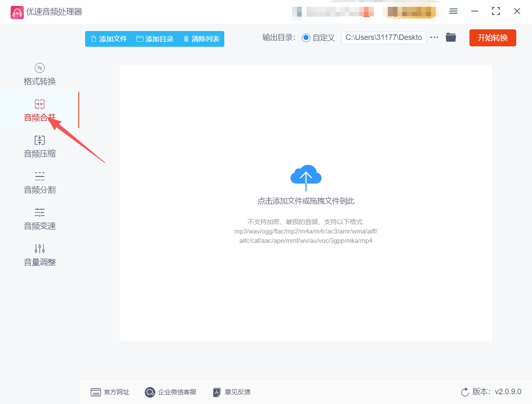Click the 添加目录 (add folder) toolbar button

[x=155, y=38]
